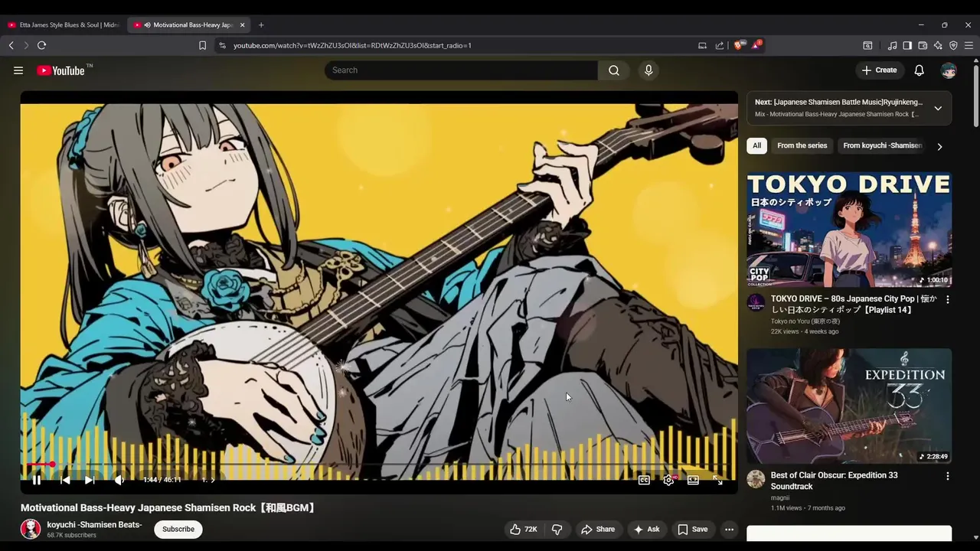The width and height of the screenshot is (980, 551).
Task: Open TOKYO DRIVE video thumbnail
Action: click(849, 230)
